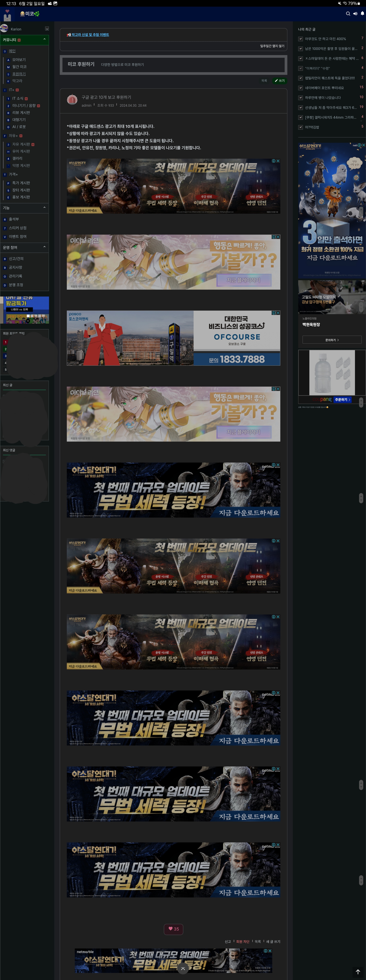Expand the IT+ menu group
This screenshot has width=366, height=980.
point(11,90)
